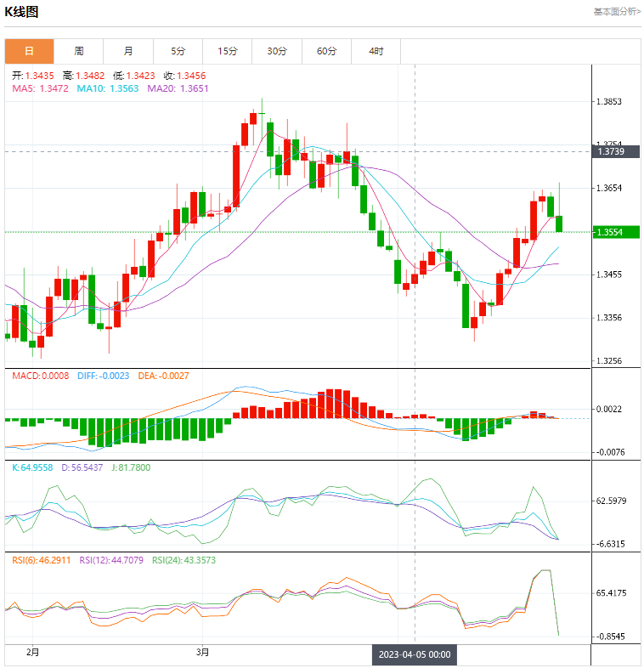Switch to the 周 weekly tab
The height and width of the screenshot is (668, 644).
click(x=79, y=51)
